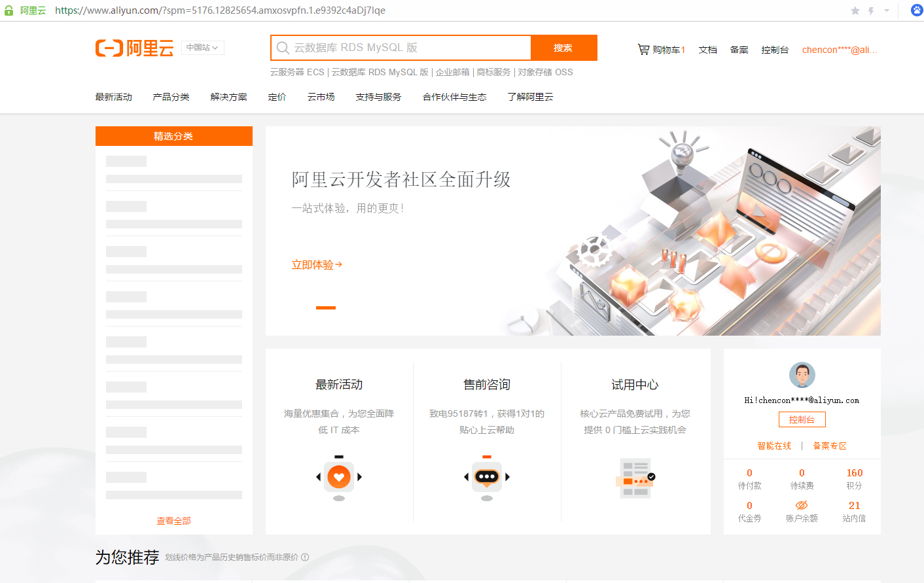Toggle account balance visibility eye icon
Screen dimensions: 924x583
(x=801, y=505)
